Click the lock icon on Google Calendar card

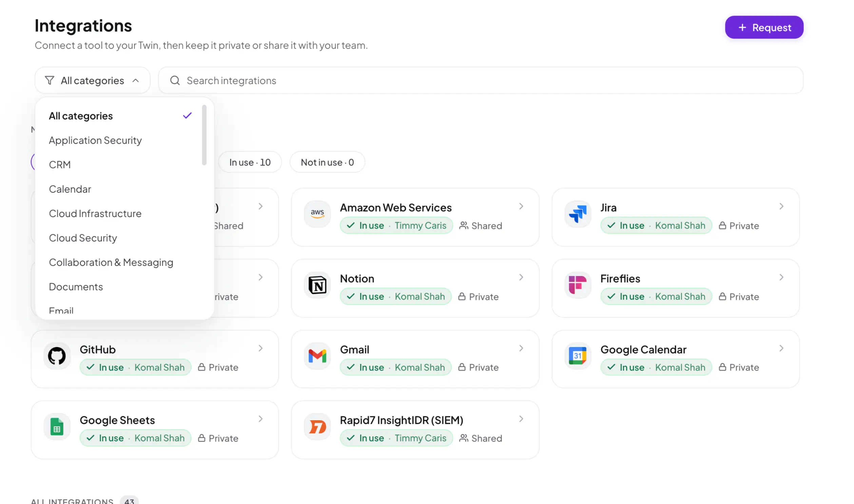pos(722,367)
